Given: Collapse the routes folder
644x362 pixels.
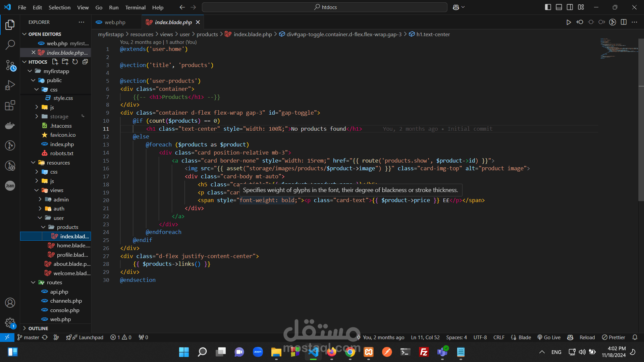Looking at the screenshot, I should (54, 283).
